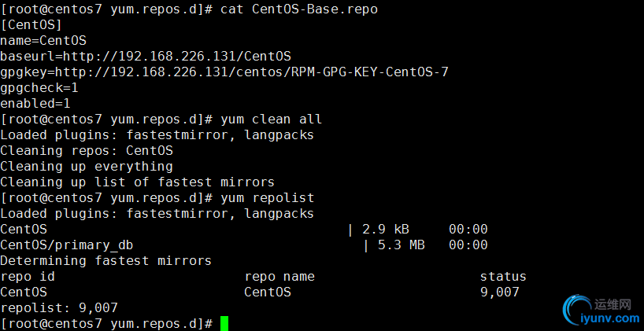Click the iyunv.com watermark logo icon
This screenshot has height=331, width=644.
click(577, 311)
